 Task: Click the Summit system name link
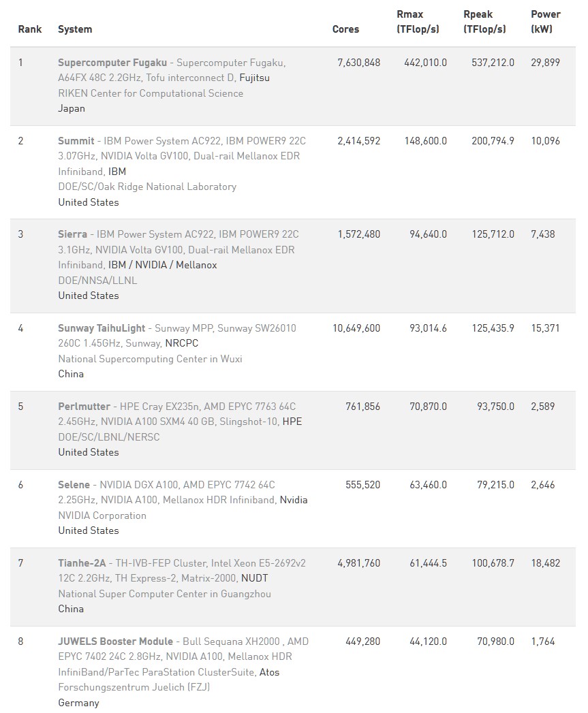[76, 141]
